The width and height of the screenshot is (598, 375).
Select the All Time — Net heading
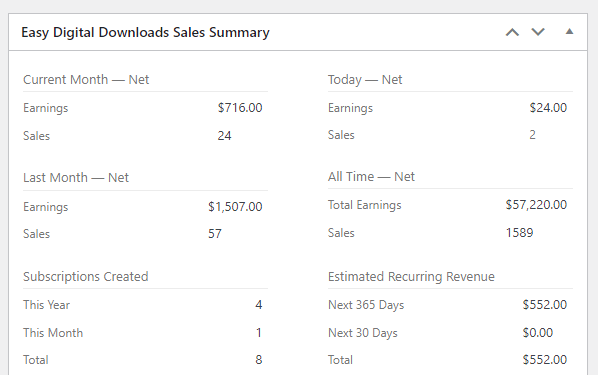click(x=371, y=177)
